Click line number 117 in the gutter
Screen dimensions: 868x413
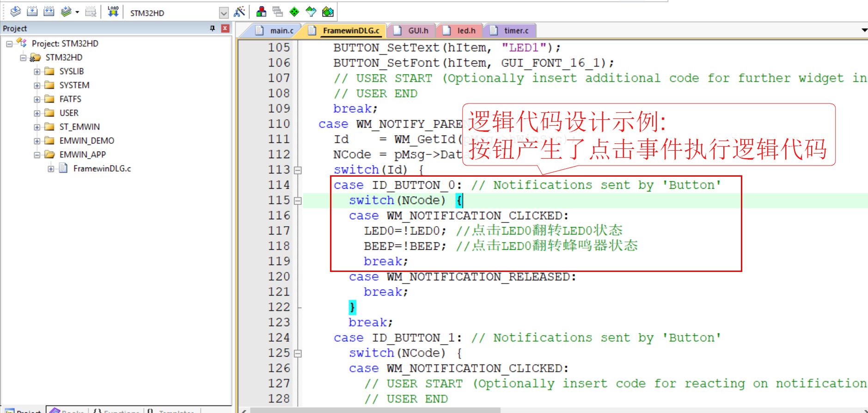click(x=279, y=230)
